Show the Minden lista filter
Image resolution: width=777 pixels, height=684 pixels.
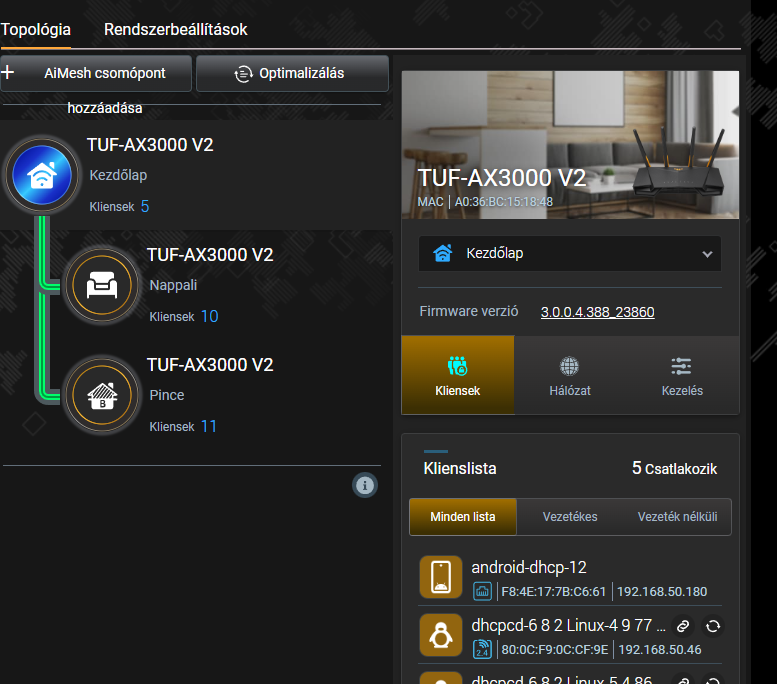point(463,516)
